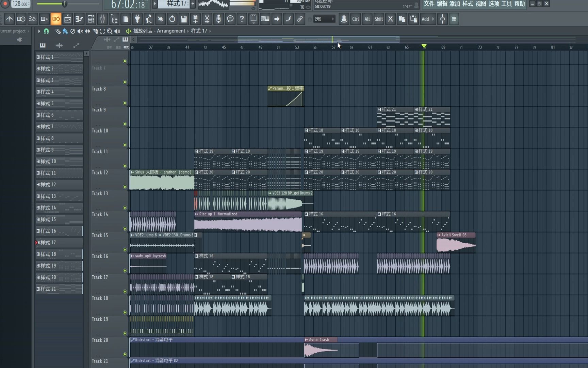This screenshot has height=368, width=588.
Task: Expand the current project arrow
Action: pyautogui.click(x=29, y=31)
